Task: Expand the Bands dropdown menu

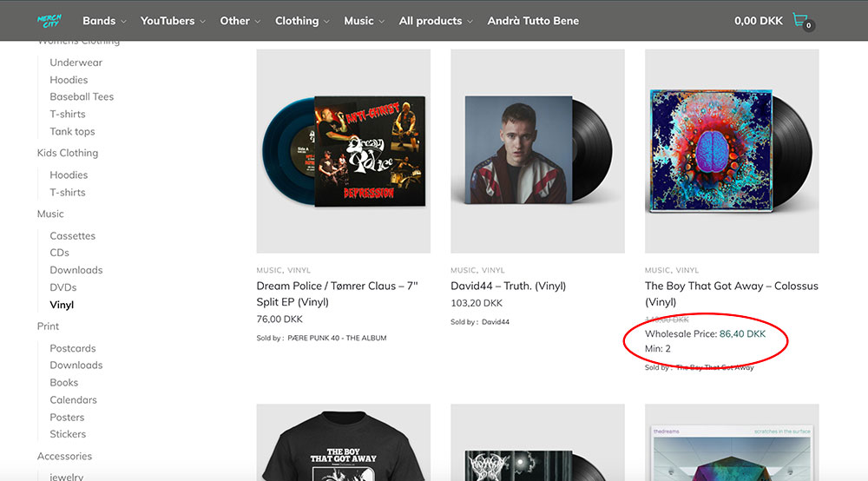Action: pos(104,21)
